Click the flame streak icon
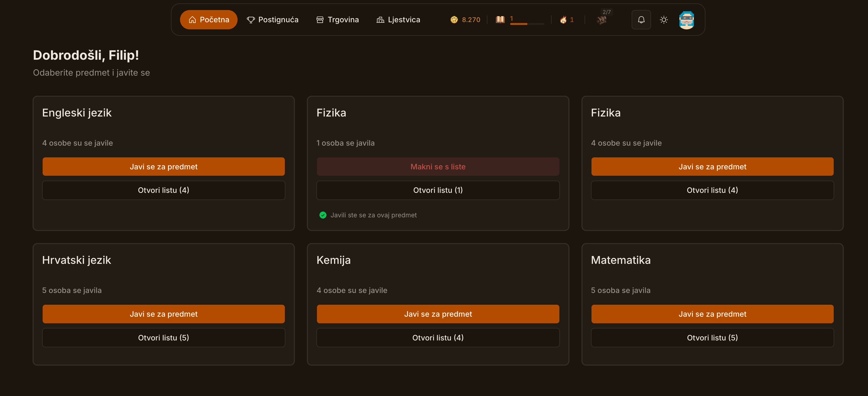 click(x=563, y=20)
